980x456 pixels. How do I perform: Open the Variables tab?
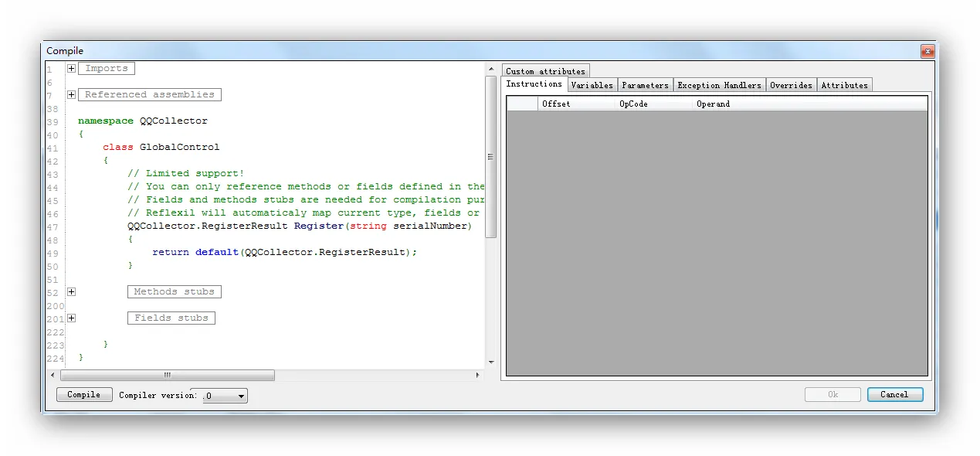tap(592, 85)
